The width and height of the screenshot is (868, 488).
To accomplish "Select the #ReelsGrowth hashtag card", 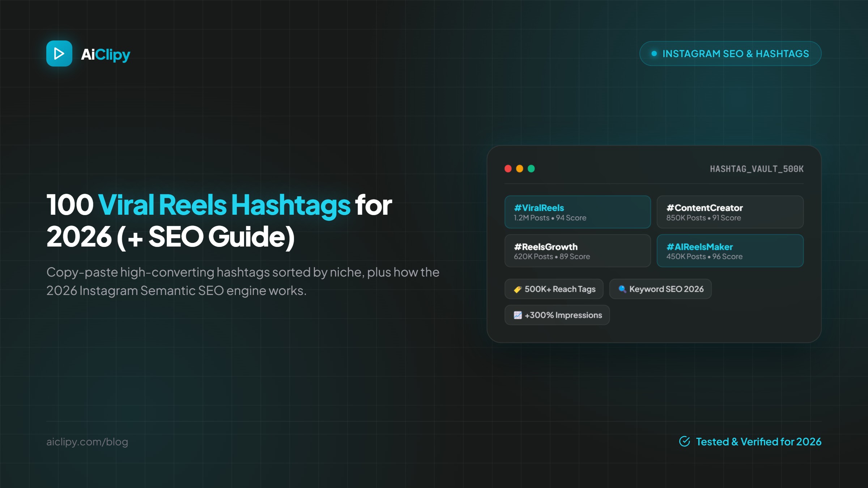I will pos(578,251).
